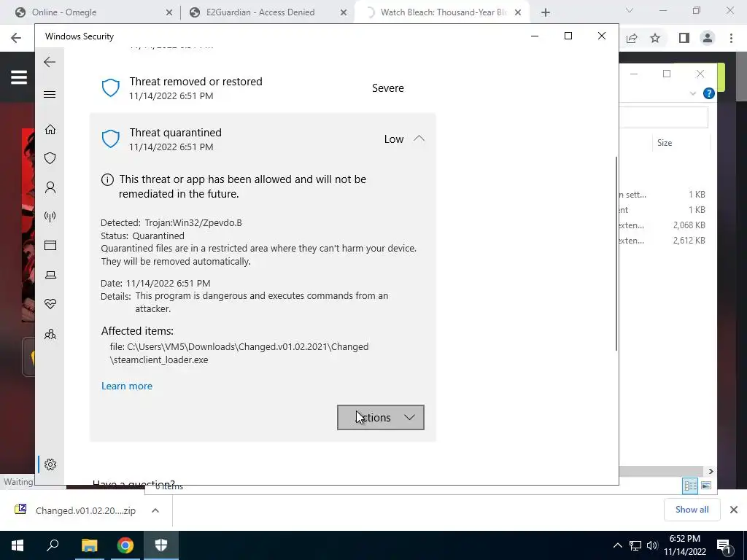The height and width of the screenshot is (560, 747).
Task: Open Home in Windows Security sidebar
Action: pos(50,130)
